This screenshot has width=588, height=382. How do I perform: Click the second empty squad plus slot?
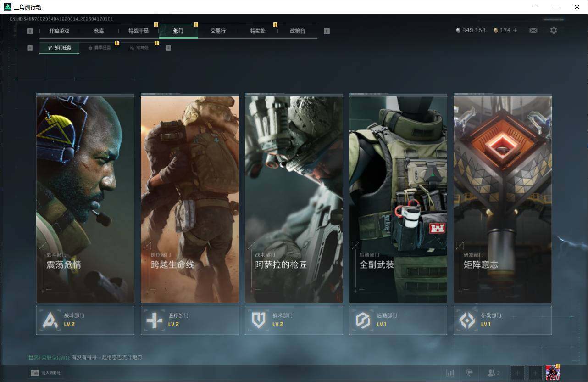tap(535, 373)
